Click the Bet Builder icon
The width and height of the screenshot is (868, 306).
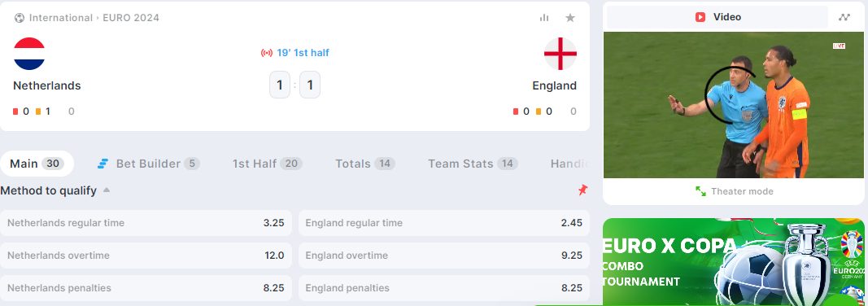(103, 164)
